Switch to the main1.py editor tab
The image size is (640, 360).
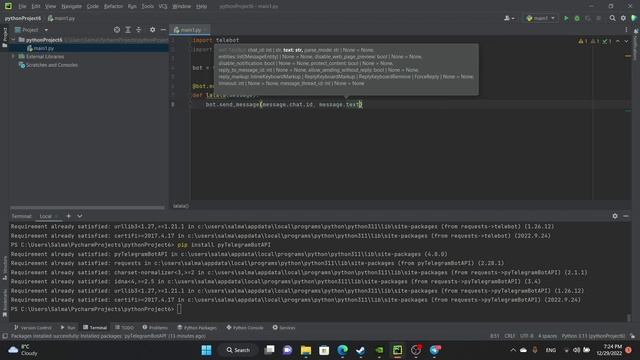tap(190, 30)
